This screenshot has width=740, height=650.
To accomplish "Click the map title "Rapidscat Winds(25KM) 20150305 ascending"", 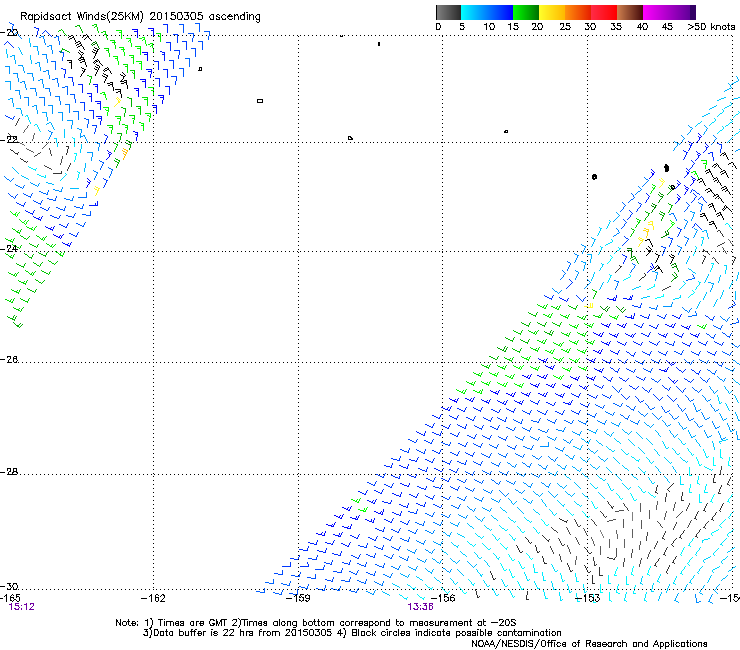I will 140,17.
